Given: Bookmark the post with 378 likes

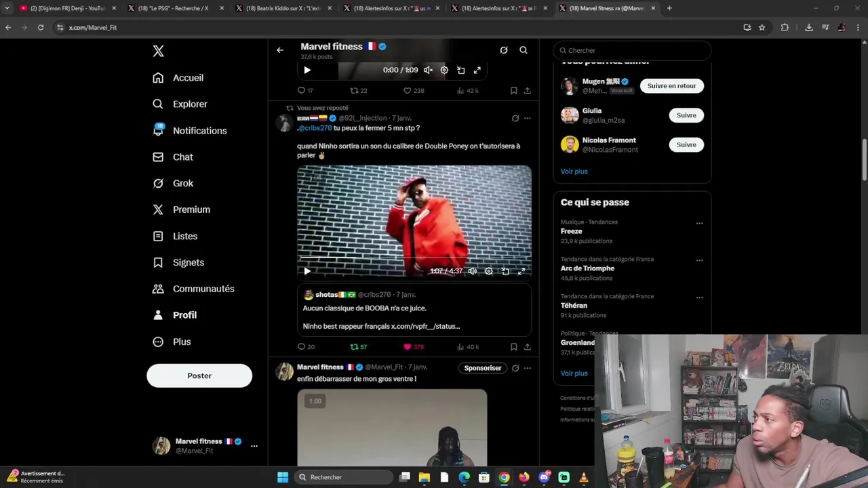Looking at the screenshot, I should click(x=513, y=347).
